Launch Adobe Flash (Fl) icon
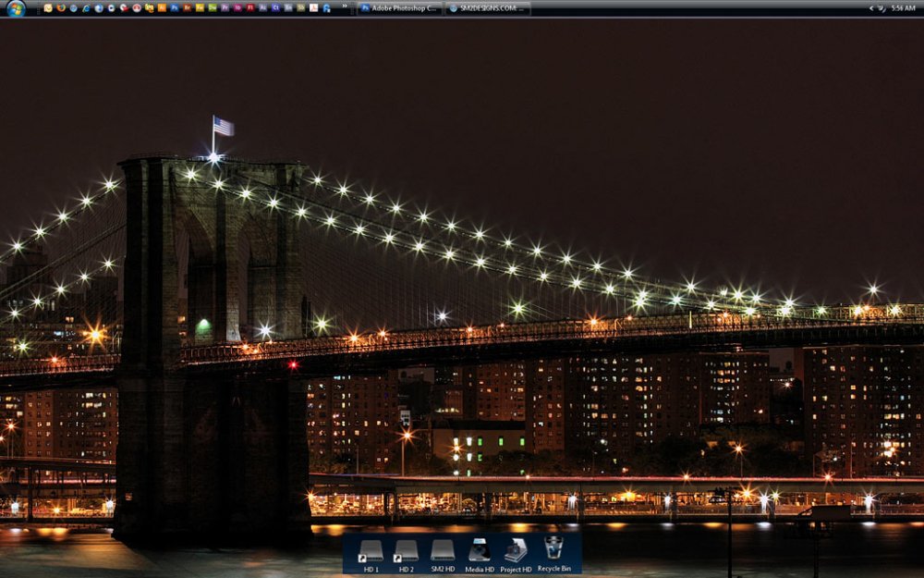 (x=250, y=7)
